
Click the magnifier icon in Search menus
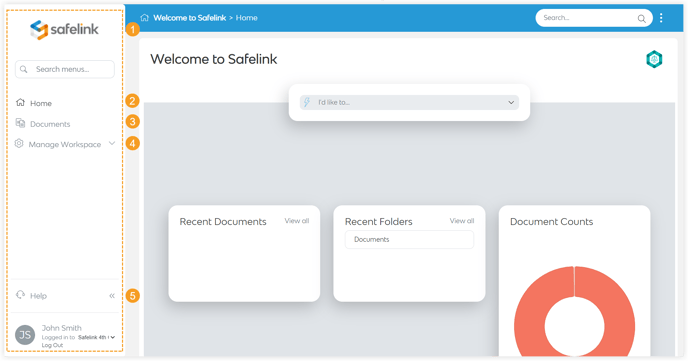[x=24, y=69]
